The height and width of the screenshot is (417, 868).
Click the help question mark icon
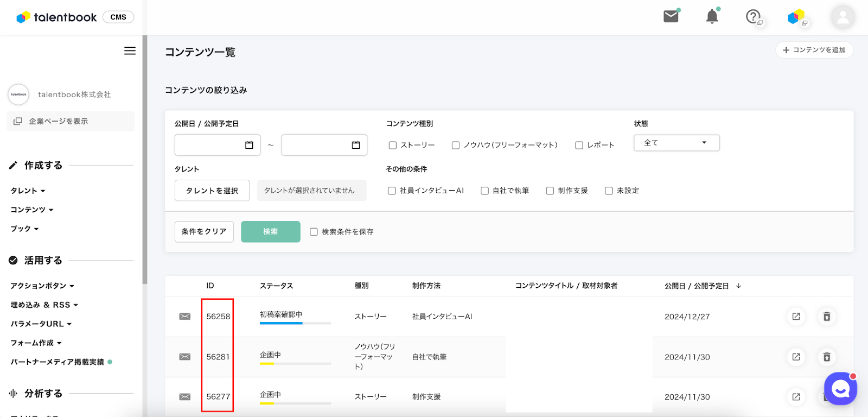click(752, 17)
